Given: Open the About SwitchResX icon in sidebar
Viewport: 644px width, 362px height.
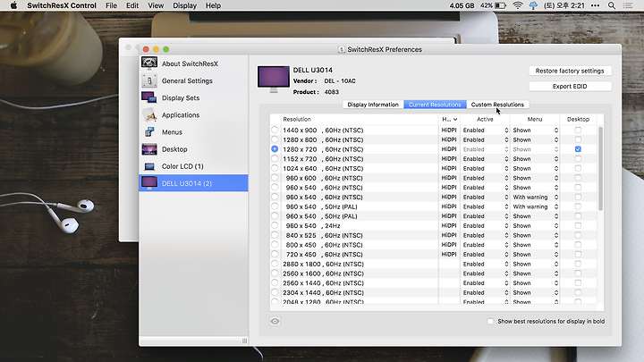Looking at the screenshot, I should [149, 63].
